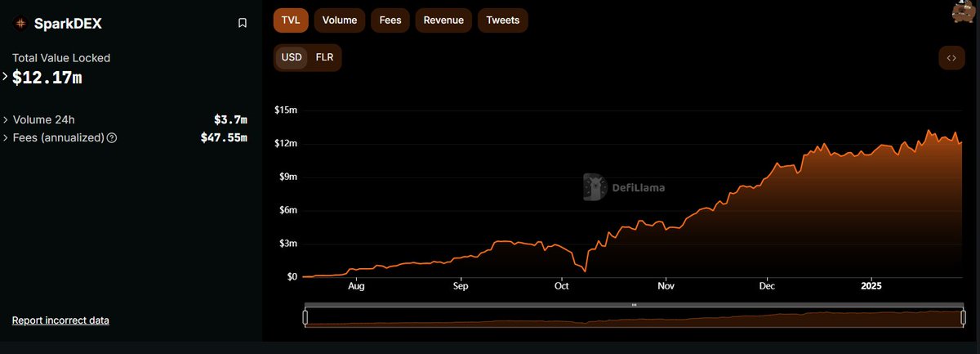
Task: Click the left handle of the range slider
Action: 305,318
